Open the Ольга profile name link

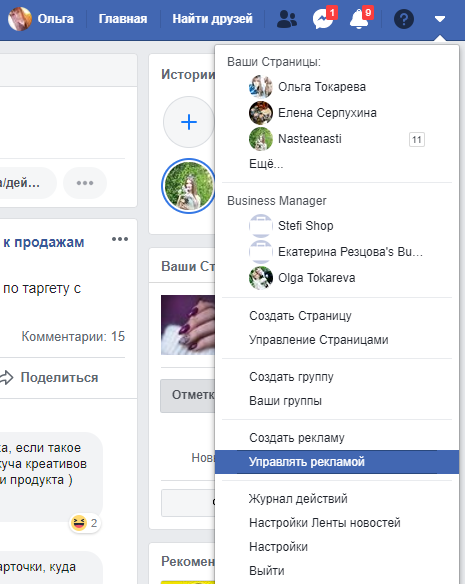pos(56,19)
